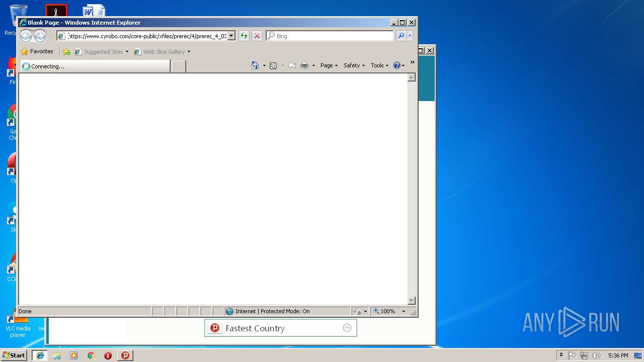The width and height of the screenshot is (644, 362).
Task: Go forward using the Forward arrow button
Action: pos(40,36)
